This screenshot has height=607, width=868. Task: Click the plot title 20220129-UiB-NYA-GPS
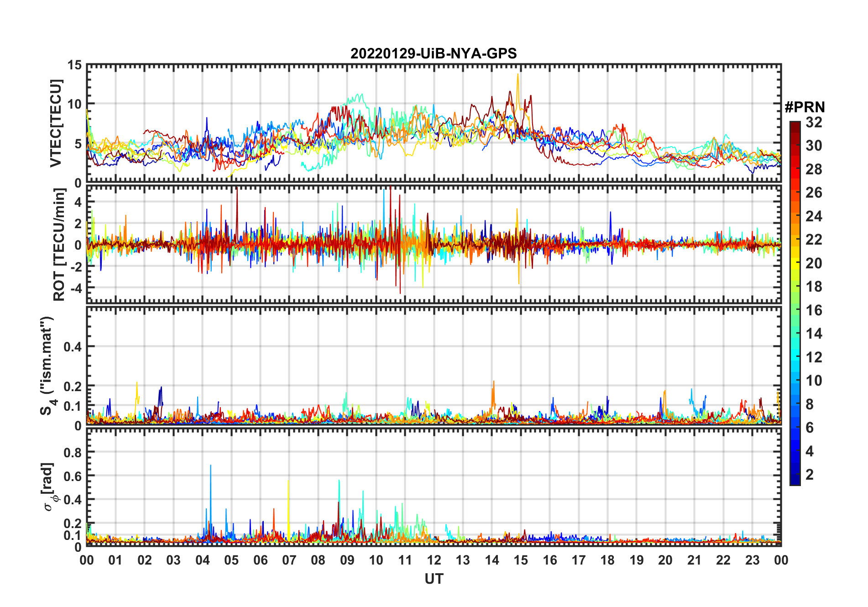pyautogui.click(x=434, y=54)
